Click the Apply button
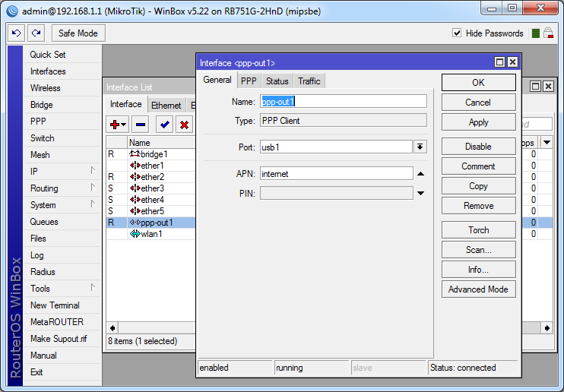This screenshot has width=564, height=392. (478, 122)
